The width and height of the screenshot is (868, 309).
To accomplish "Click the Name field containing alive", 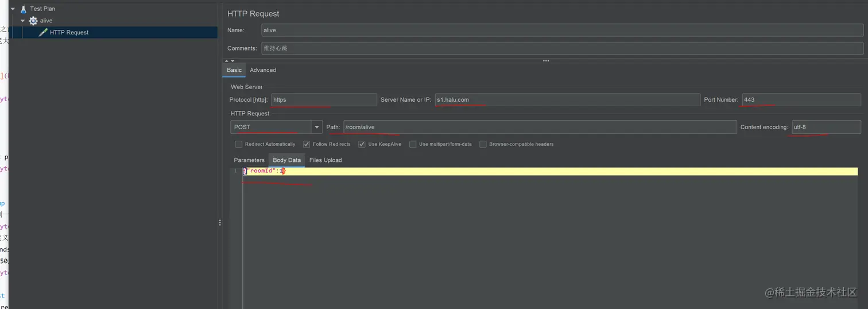I will [x=562, y=30].
